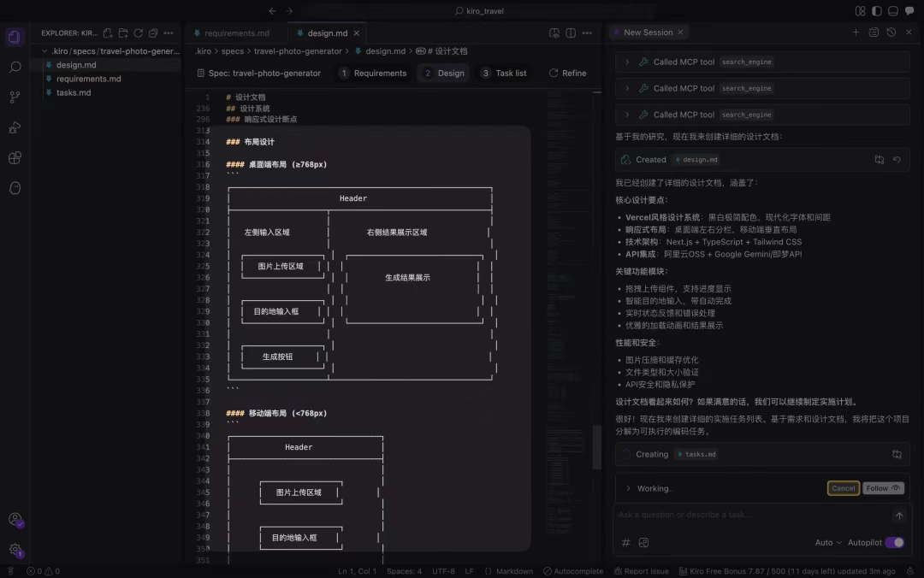The height and width of the screenshot is (578, 924).
Task: Cancel the running agent task
Action: click(x=844, y=488)
